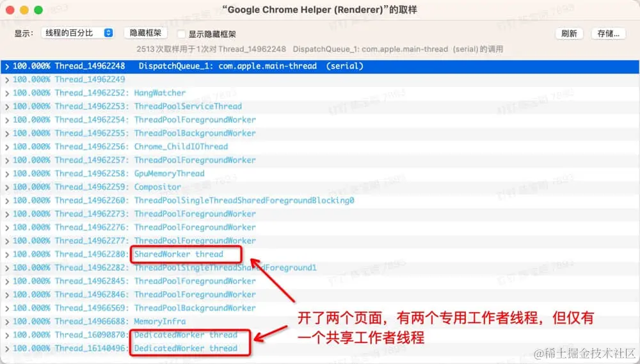Expand the SharedWorker thread chevron

coord(7,255)
